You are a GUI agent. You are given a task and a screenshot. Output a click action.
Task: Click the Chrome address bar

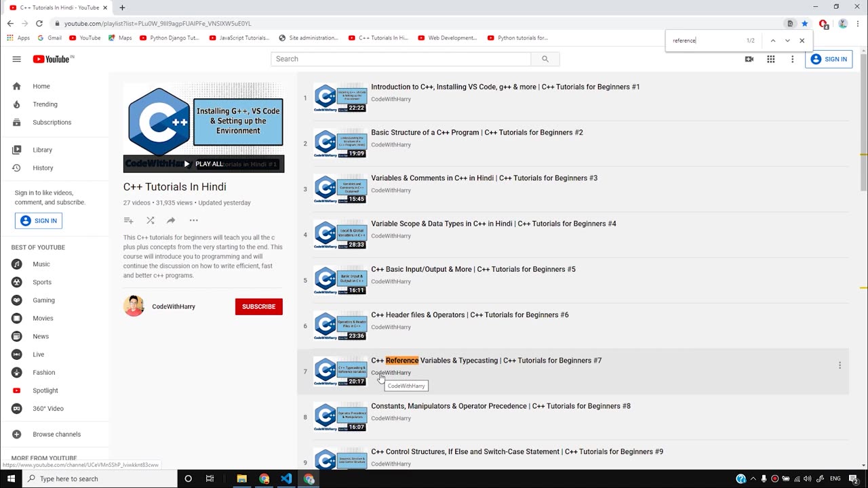click(x=420, y=24)
